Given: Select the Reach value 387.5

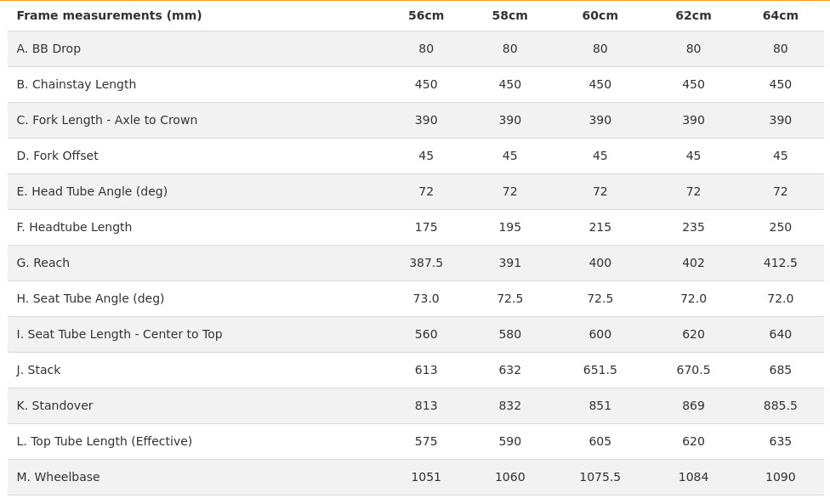Looking at the screenshot, I should (x=426, y=263).
